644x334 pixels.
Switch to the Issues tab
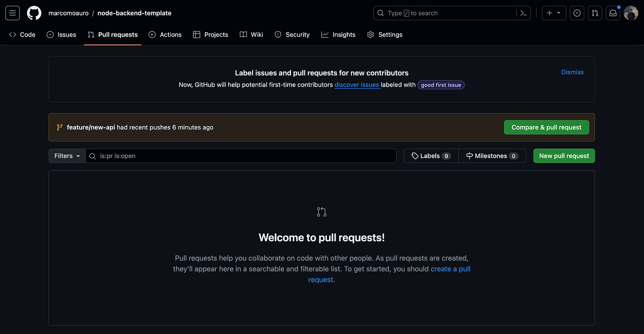click(x=61, y=34)
